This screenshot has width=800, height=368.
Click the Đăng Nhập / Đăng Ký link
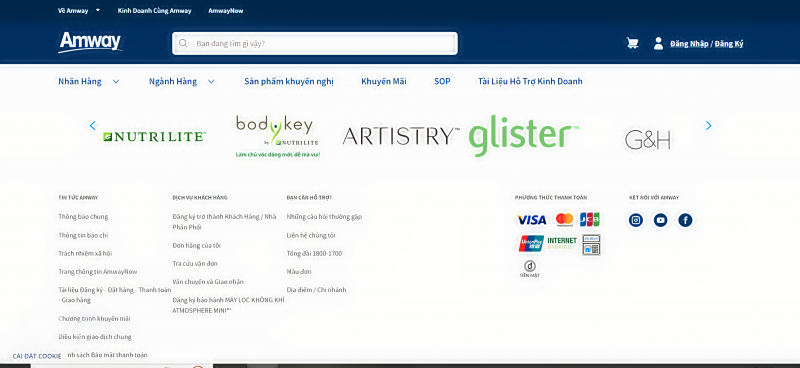tap(707, 44)
